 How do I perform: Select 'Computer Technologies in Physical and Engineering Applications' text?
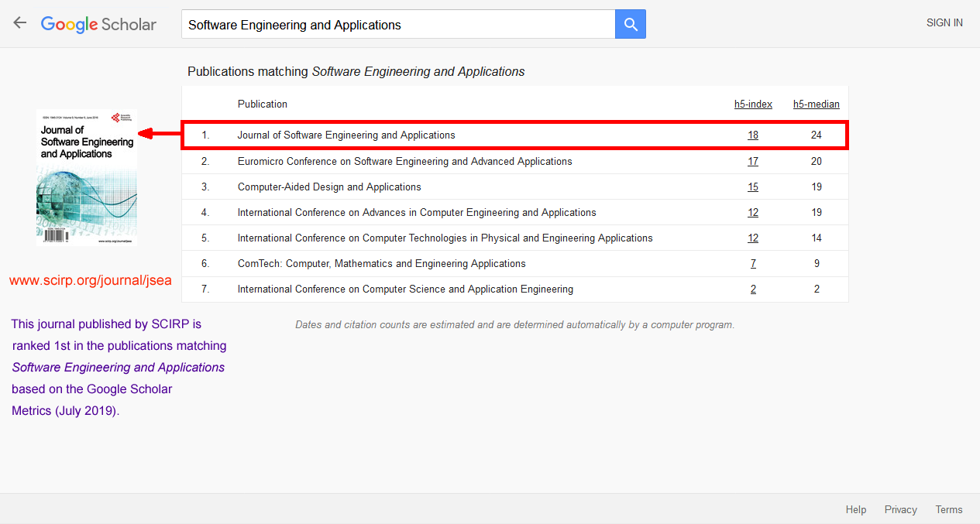(445, 238)
